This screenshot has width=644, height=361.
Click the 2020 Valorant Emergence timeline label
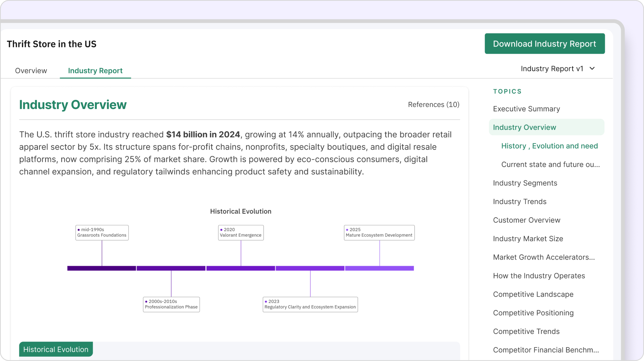(241, 233)
